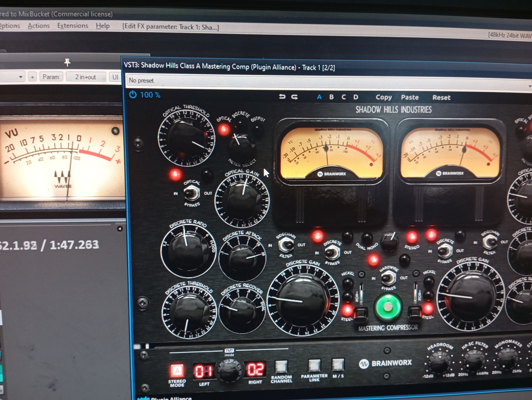The width and height of the screenshot is (532, 400).
Task: Click the 100 % mix value
Action: [150, 95]
